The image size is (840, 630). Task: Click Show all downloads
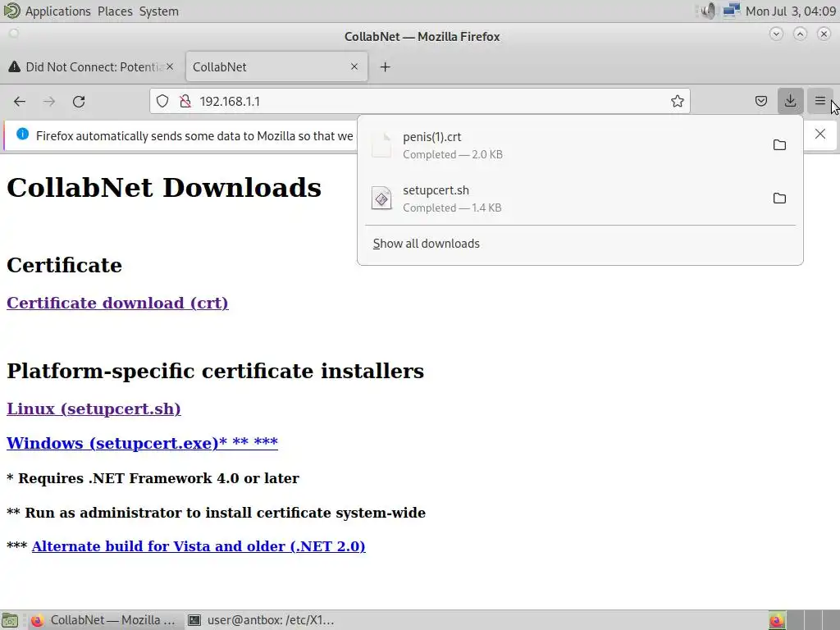point(426,244)
